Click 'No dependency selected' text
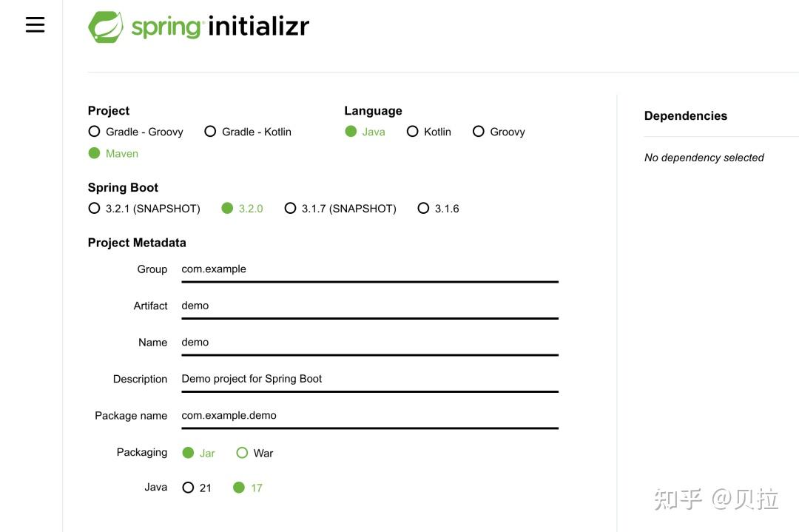The image size is (799, 532). 704,158
